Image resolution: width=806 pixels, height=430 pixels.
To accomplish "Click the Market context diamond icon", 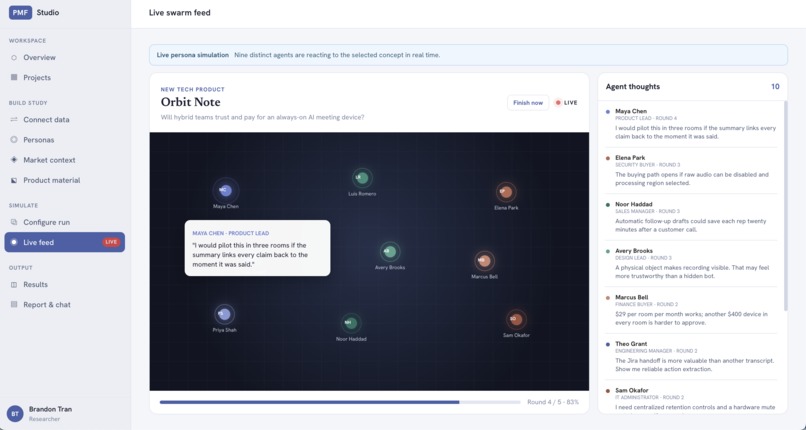I will (14, 160).
